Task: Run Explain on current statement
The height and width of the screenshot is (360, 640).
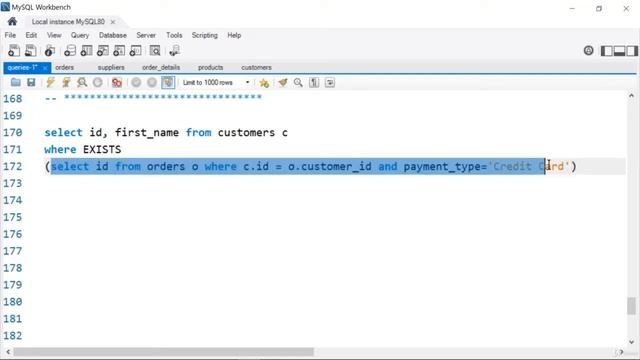Action: pos(82,82)
